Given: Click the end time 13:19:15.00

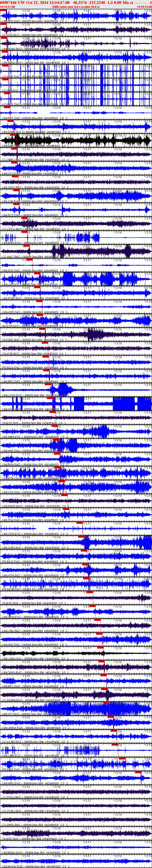Looking at the screenshot, I should (144, 7).
